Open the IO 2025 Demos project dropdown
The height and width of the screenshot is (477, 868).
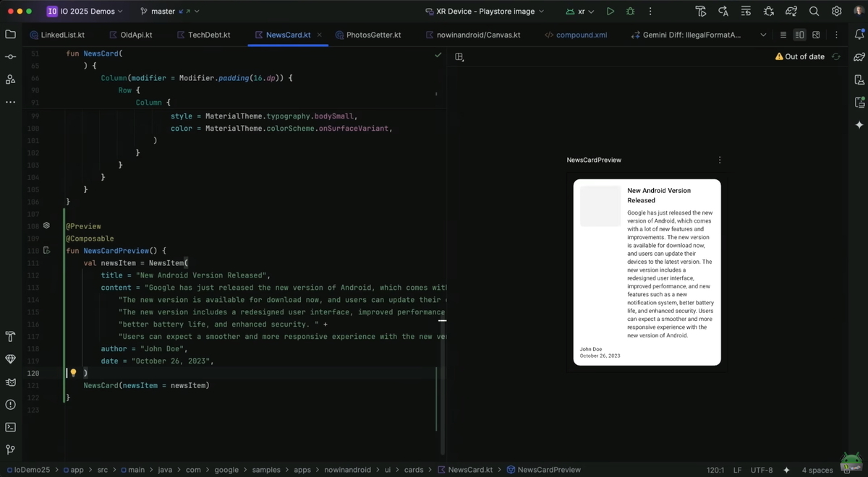tap(85, 12)
